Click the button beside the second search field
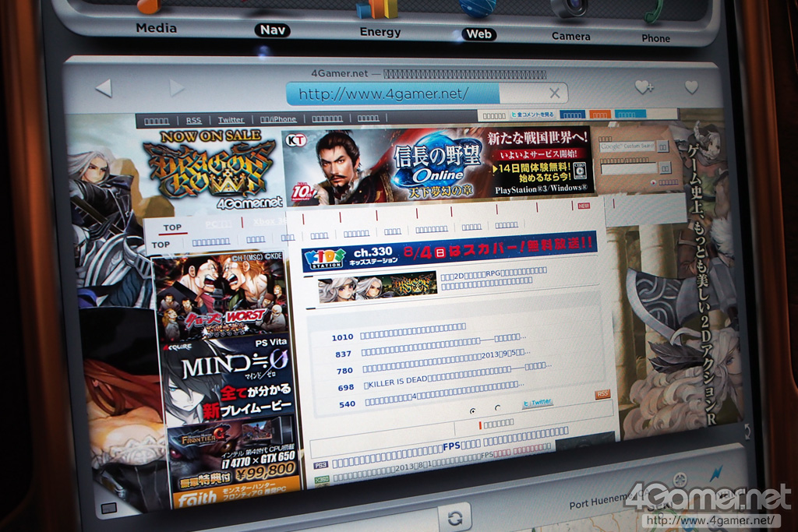The width and height of the screenshot is (798, 532). click(666, 167)
